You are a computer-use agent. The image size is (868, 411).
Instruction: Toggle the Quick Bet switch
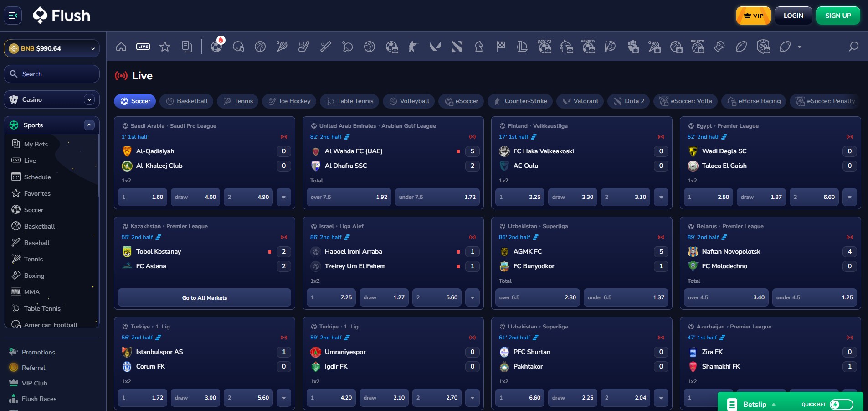[841, 405]
